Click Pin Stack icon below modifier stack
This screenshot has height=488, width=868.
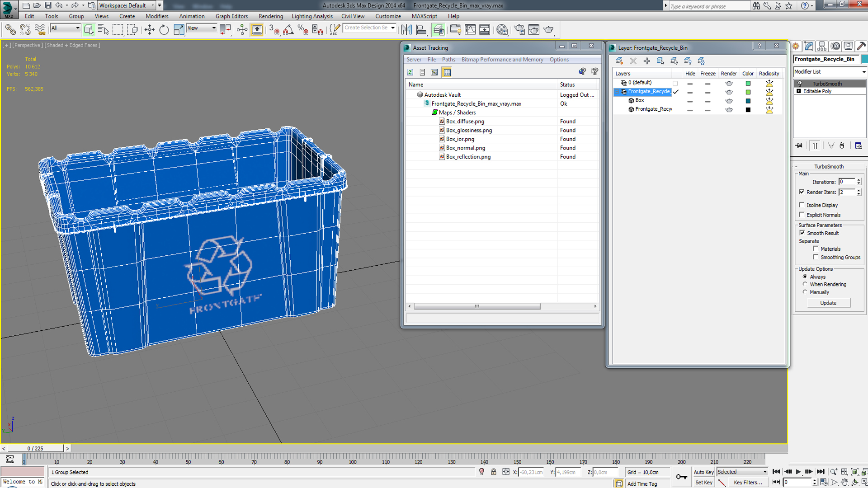799,145
